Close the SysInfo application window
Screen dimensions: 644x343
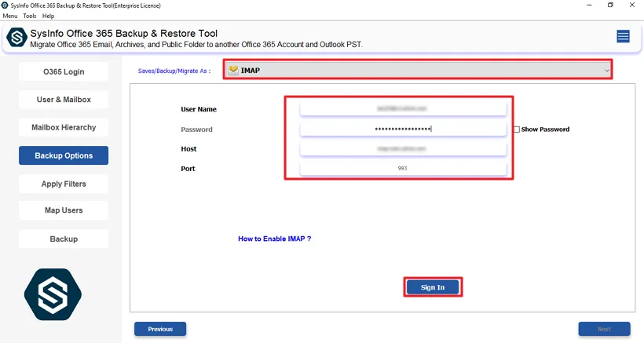click(x=632, y=5)
